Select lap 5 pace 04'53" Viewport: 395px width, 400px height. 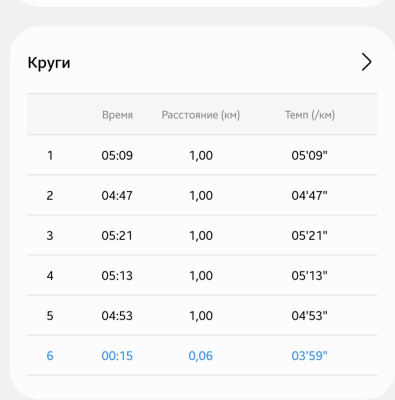[x=309, y=316]
